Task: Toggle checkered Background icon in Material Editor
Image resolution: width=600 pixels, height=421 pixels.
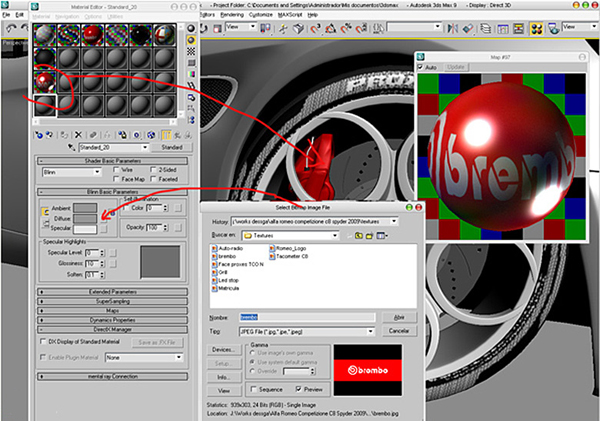Action: point(191,51)
